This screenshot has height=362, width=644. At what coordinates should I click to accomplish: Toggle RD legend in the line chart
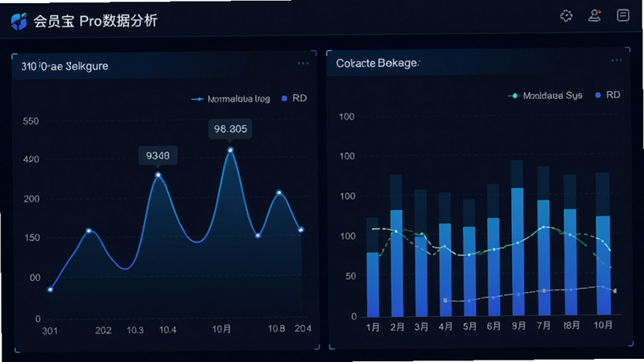[x=295, y=98]
